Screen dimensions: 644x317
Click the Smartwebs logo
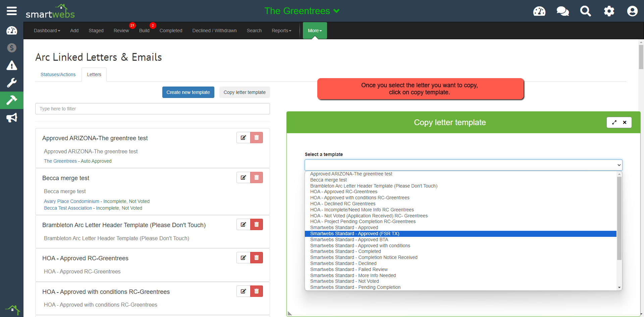50,11
